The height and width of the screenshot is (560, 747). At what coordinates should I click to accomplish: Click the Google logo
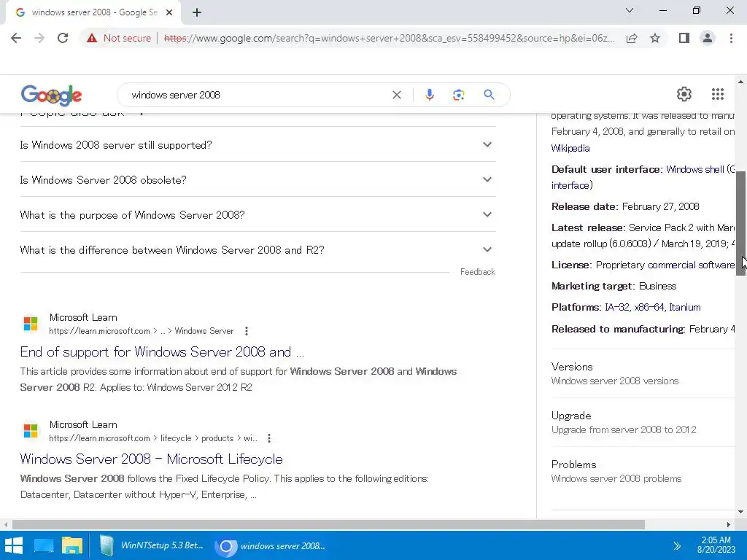click(x=52, y=96)
